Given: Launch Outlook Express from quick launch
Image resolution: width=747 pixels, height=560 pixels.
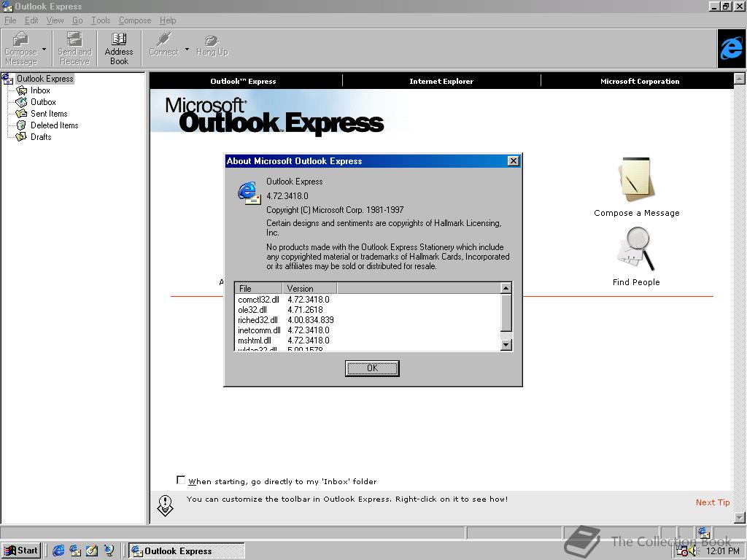Looking at the screenshot, I should coord(75,551).
